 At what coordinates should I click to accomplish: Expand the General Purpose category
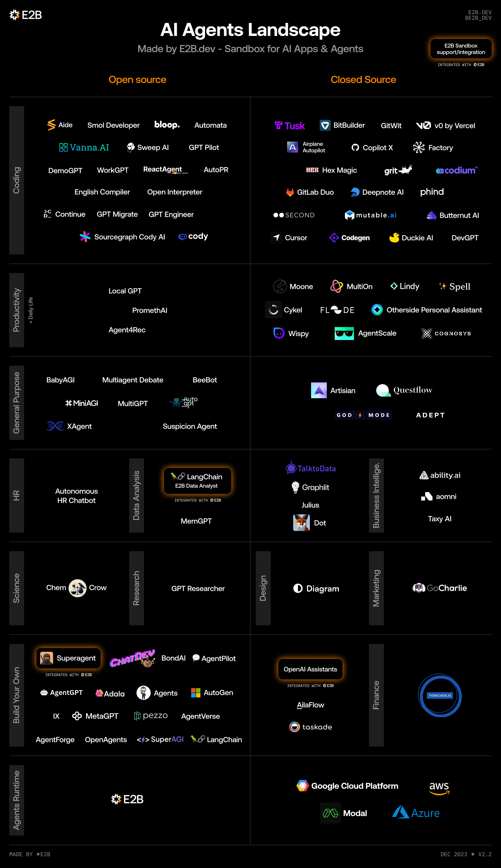coord(15,399)
